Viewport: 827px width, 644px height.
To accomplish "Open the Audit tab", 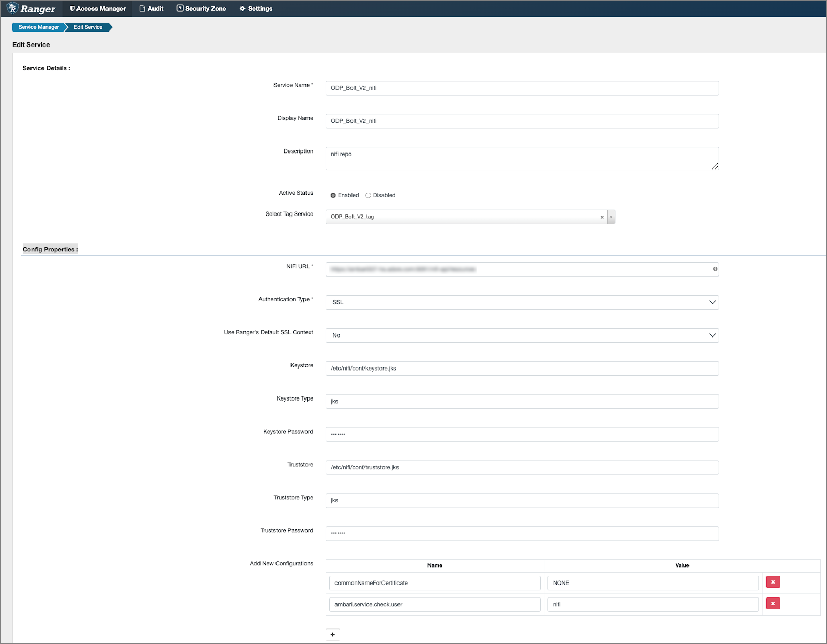I will click(151, 9).
